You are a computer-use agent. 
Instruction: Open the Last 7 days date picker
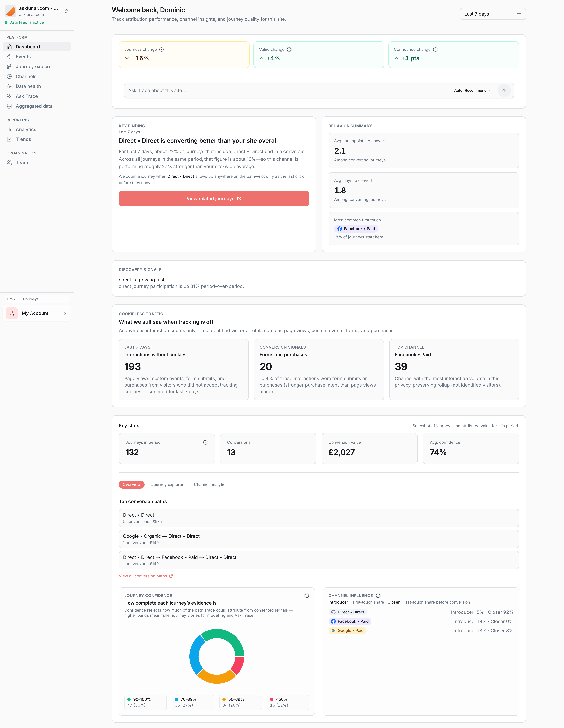pyautogui.click(x=493, y=14)
